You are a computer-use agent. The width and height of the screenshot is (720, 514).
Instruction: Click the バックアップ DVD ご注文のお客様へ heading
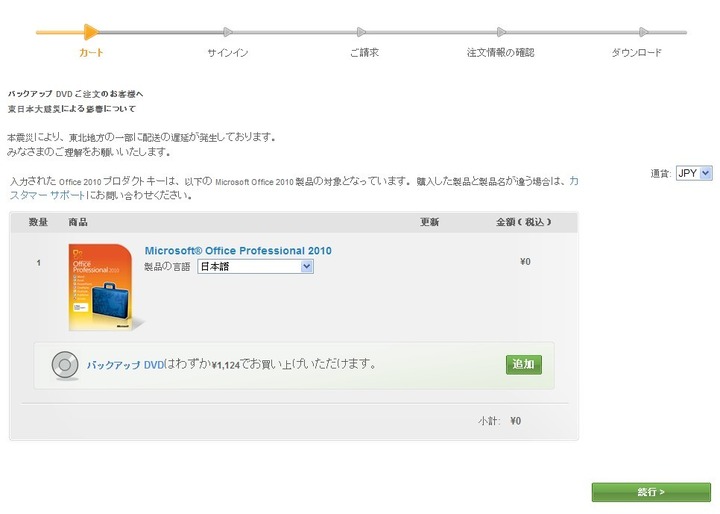pyautogui.click(x=76, y=94)
